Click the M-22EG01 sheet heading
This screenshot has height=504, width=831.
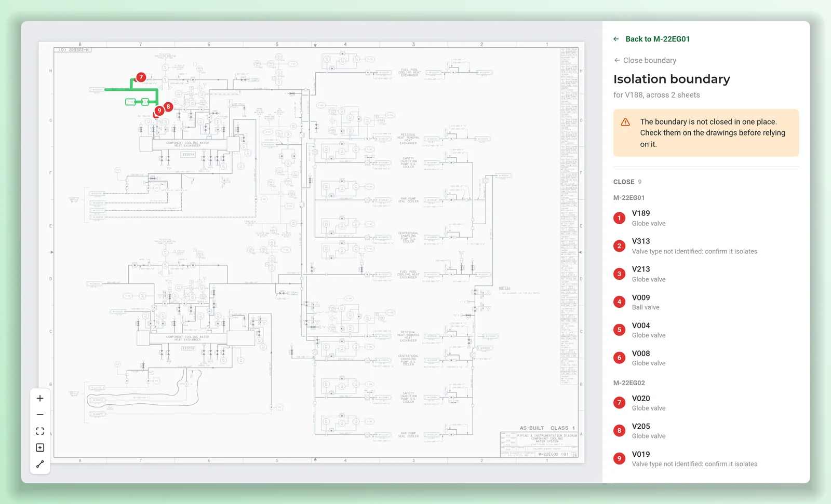pos(629,198)
